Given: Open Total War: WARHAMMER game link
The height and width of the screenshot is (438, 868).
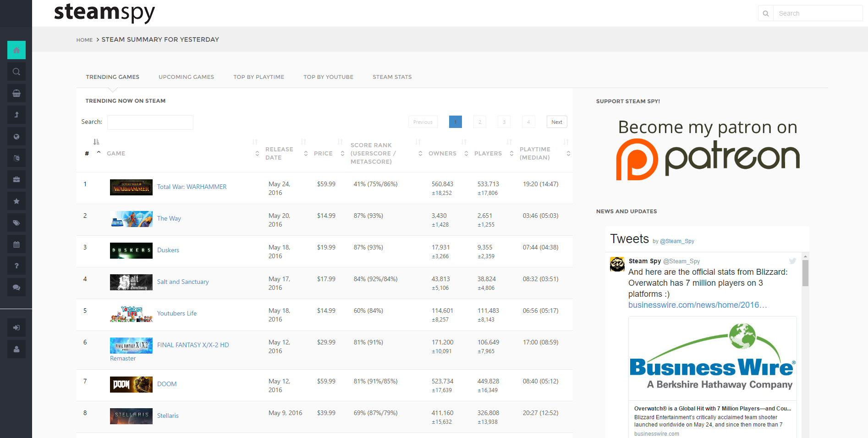Looking at the screenshot, I should click(x=192, y=187).
